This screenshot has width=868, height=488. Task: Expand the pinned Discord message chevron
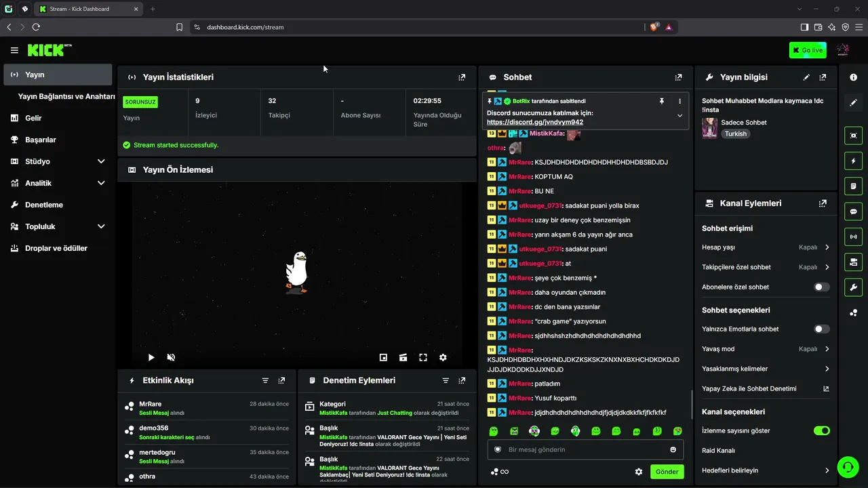pyautogui.click(x=679, y=116)
